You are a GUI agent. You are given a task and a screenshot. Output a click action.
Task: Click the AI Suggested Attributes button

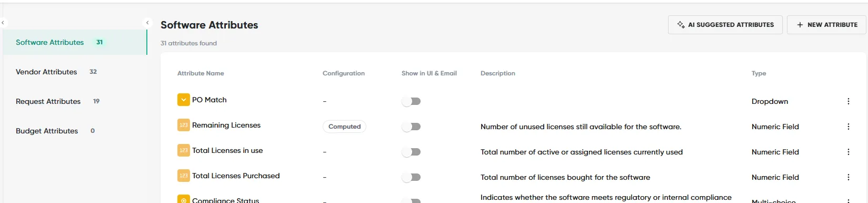click(x=725, y=25)
